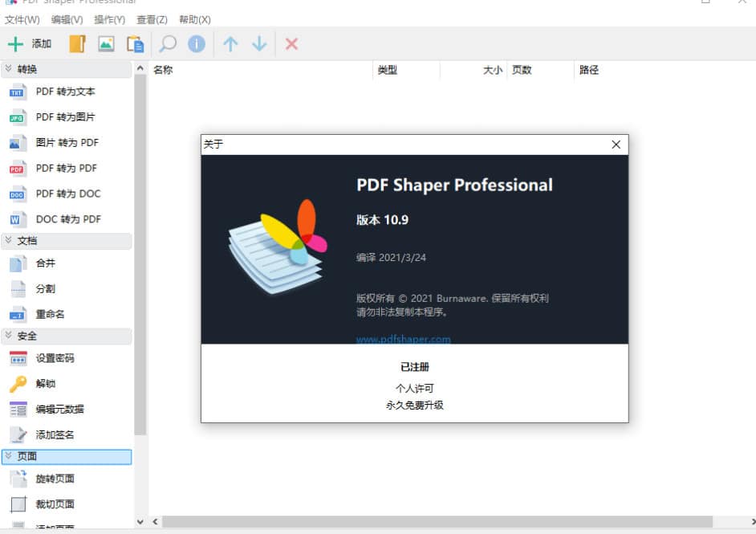This screenshot has height=534, width=756.
Task: Click the 裁切页面 crop icon
Action: tap(18, 504)
